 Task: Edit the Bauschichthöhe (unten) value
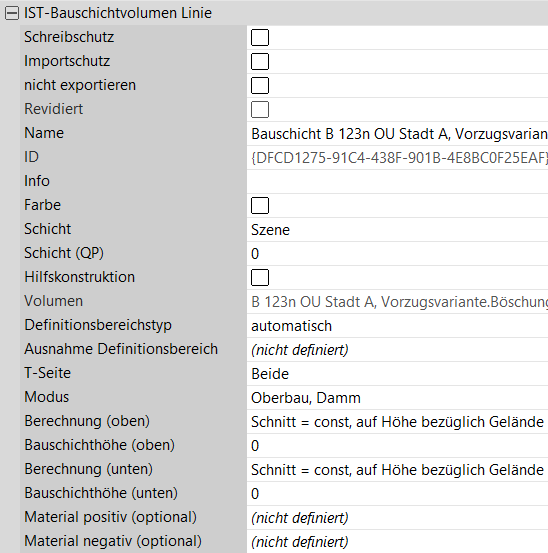(398, 493)
